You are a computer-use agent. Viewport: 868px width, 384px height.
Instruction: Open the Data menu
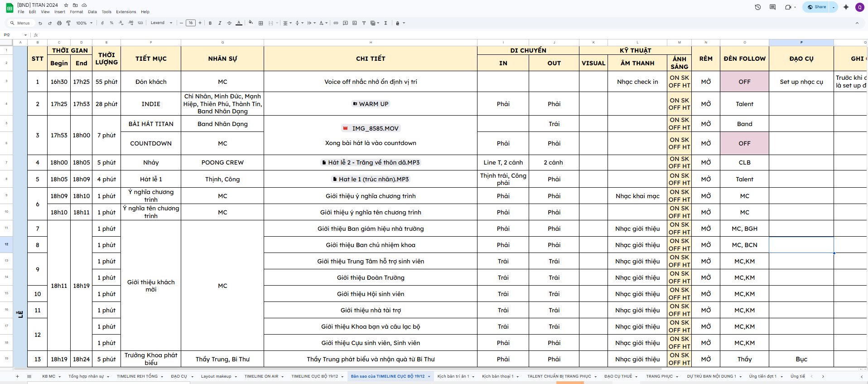(x=92, y=12)
